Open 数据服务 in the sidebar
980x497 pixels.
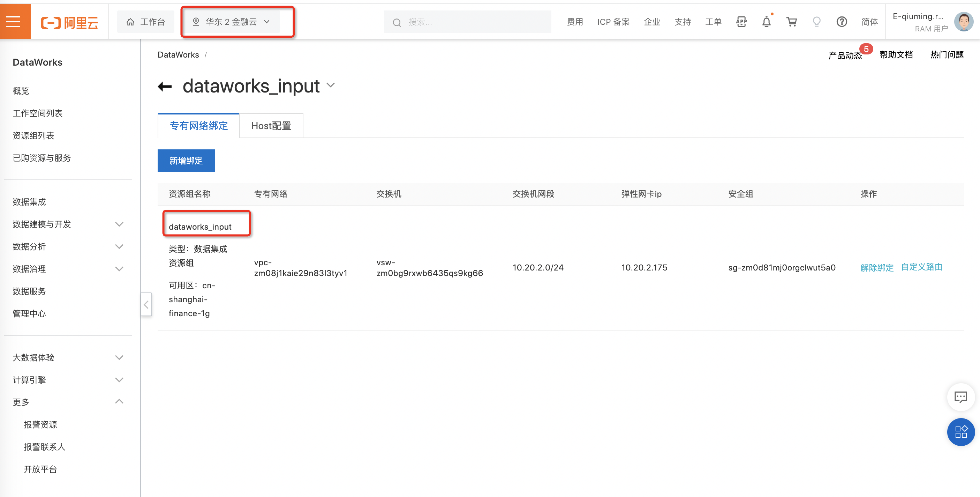29,291
